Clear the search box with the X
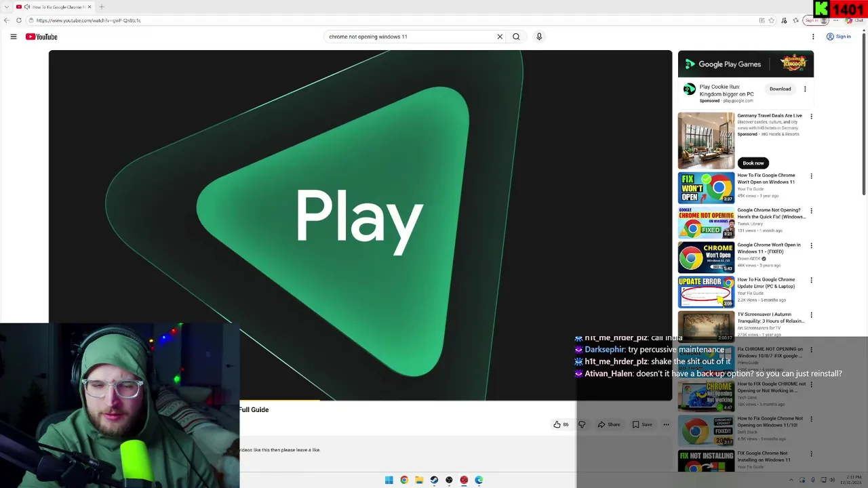The height and width of the screenshot is (488, 868). click(500, 37)
